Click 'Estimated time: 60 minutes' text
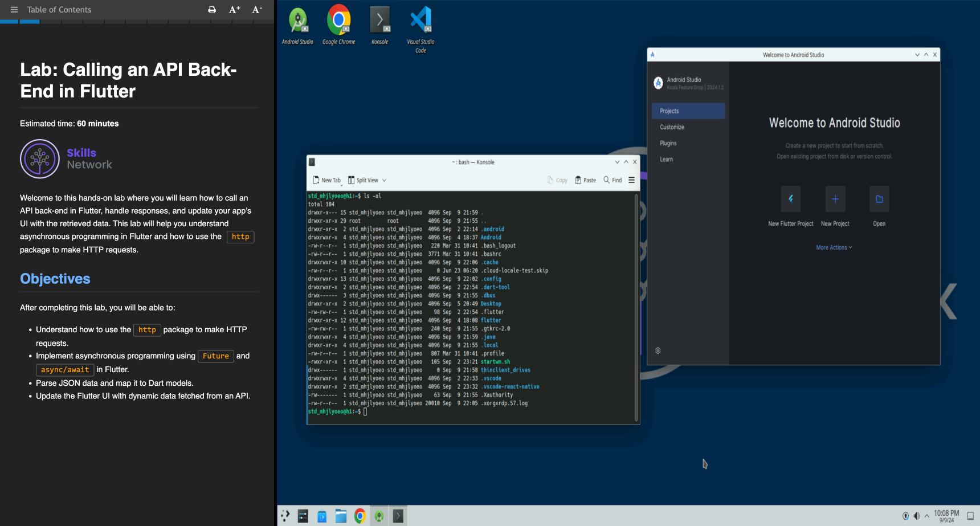Screen dimensions: 980x526 70,124
